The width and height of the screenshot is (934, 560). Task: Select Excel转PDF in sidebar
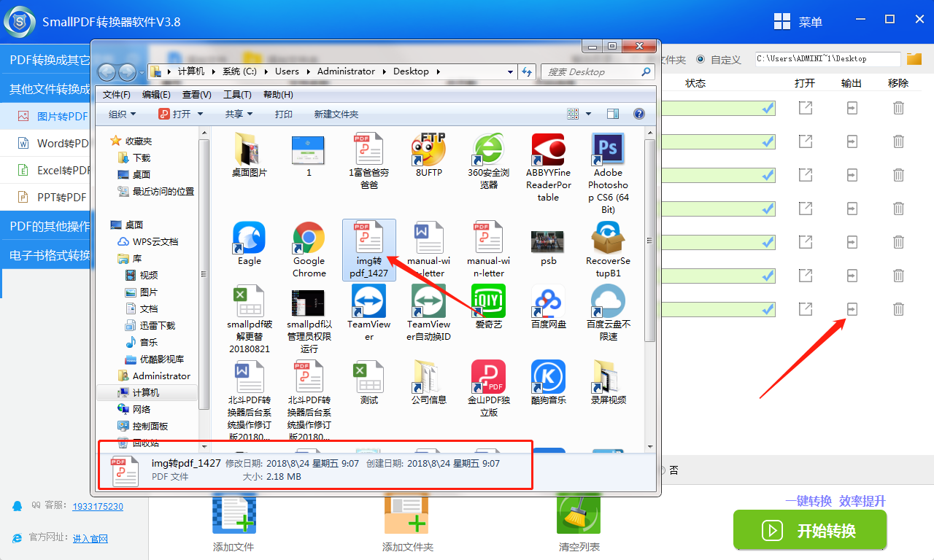[x=45, y=170]
